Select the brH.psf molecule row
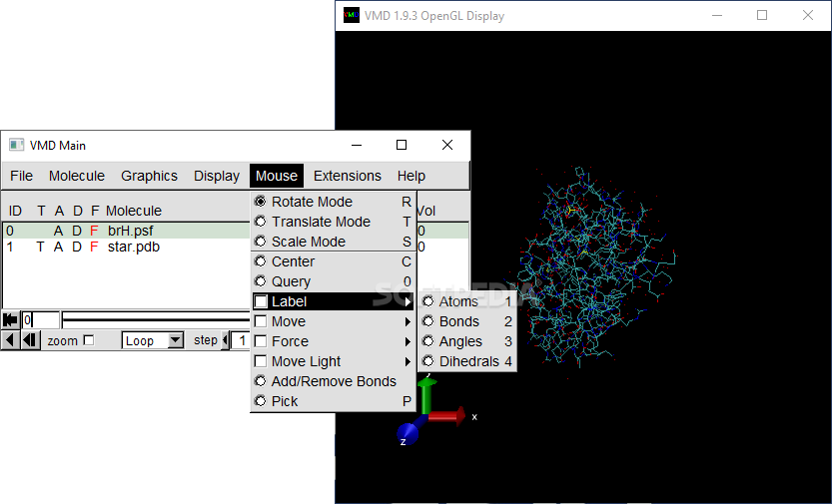The height and width of the screenshot is (504, 832). (126, 231)
